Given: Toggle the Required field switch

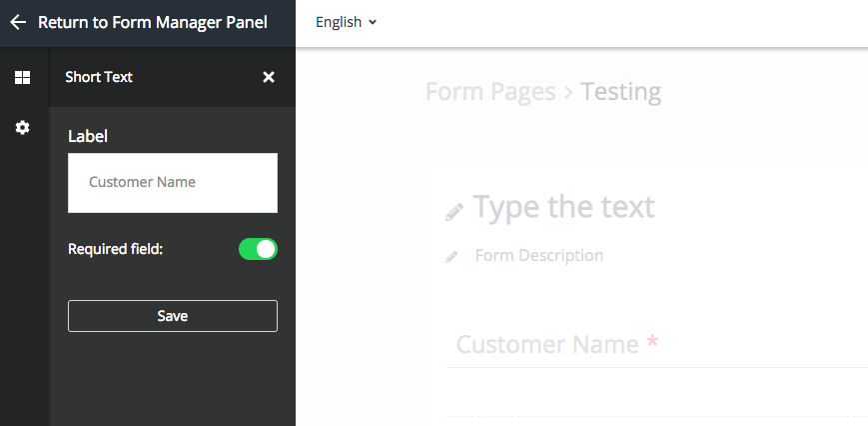Looking at the screenshot, I should [x=258, y=249].
